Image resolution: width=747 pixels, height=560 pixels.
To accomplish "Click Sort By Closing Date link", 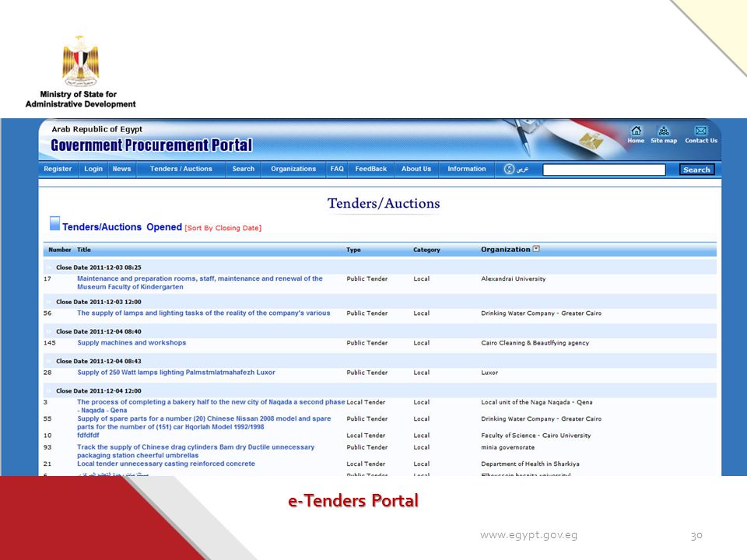I will point(223,228).
